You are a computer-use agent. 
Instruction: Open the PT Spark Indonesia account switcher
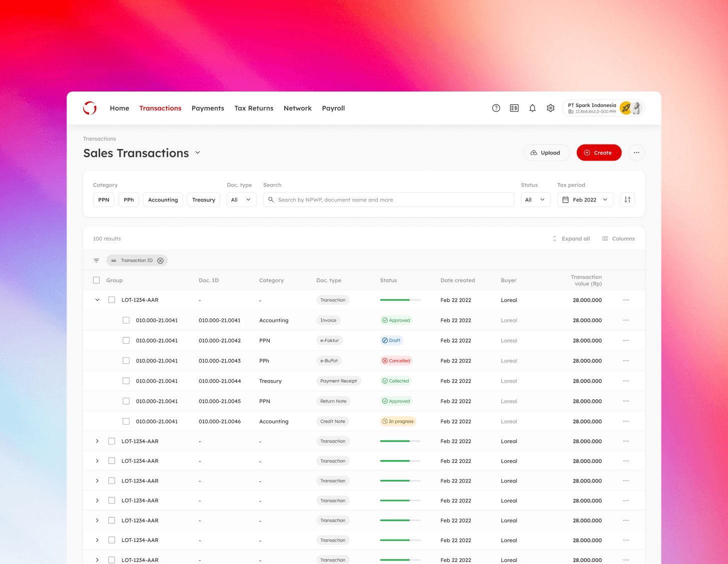pos(603,108)
